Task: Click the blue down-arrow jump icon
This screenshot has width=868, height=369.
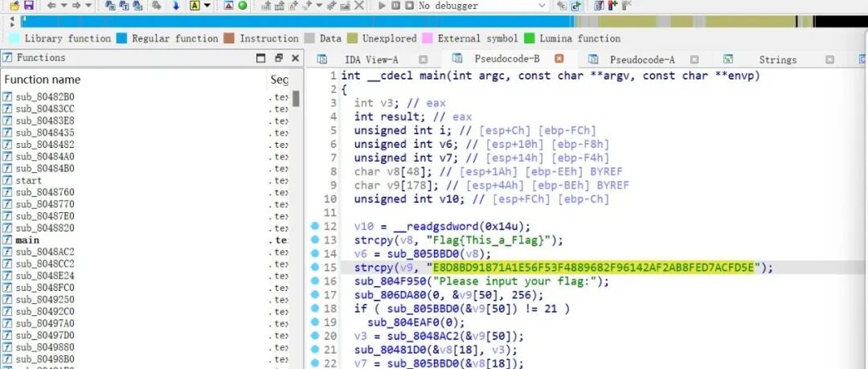Action: pos(176,6)
